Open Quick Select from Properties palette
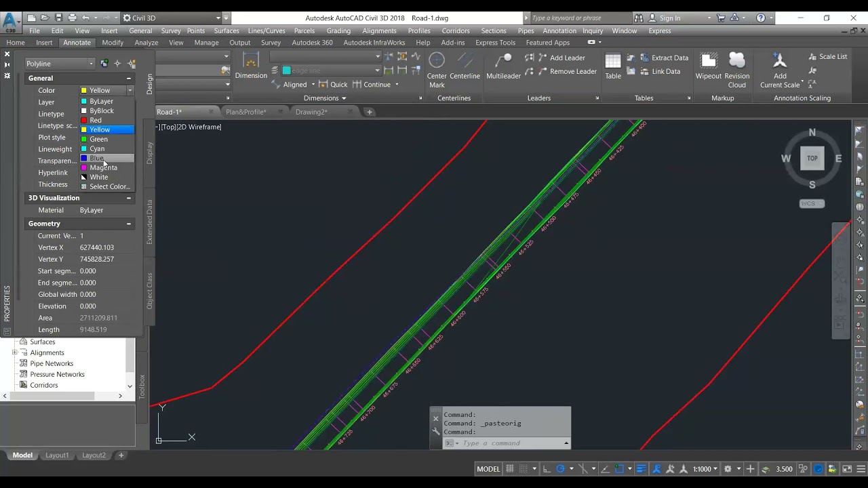Image resolution: width=868 pixels, height=488 pixels. point(132,64)
